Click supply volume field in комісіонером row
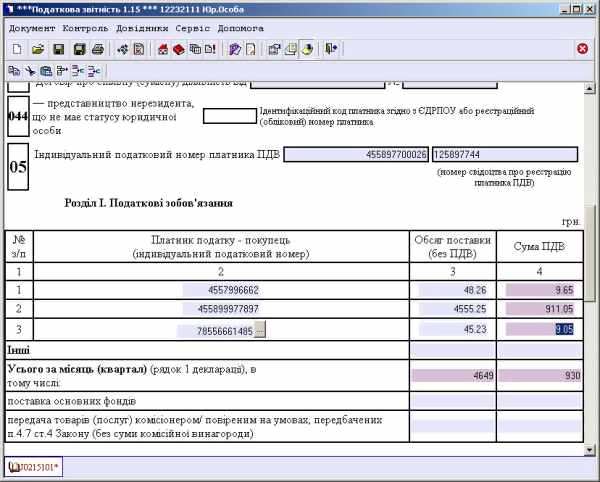 [x=453, y=426]
